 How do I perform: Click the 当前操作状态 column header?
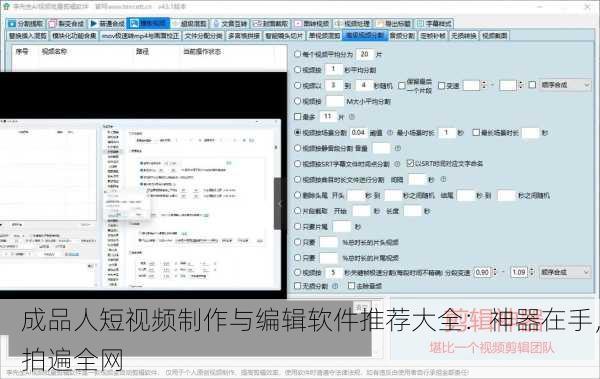202,52
